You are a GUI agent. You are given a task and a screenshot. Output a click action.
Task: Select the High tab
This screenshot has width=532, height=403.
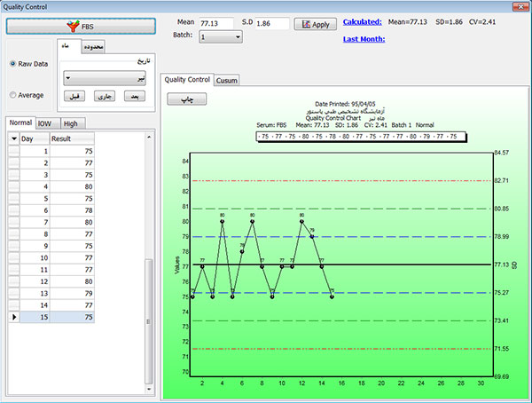coord(73,123)
